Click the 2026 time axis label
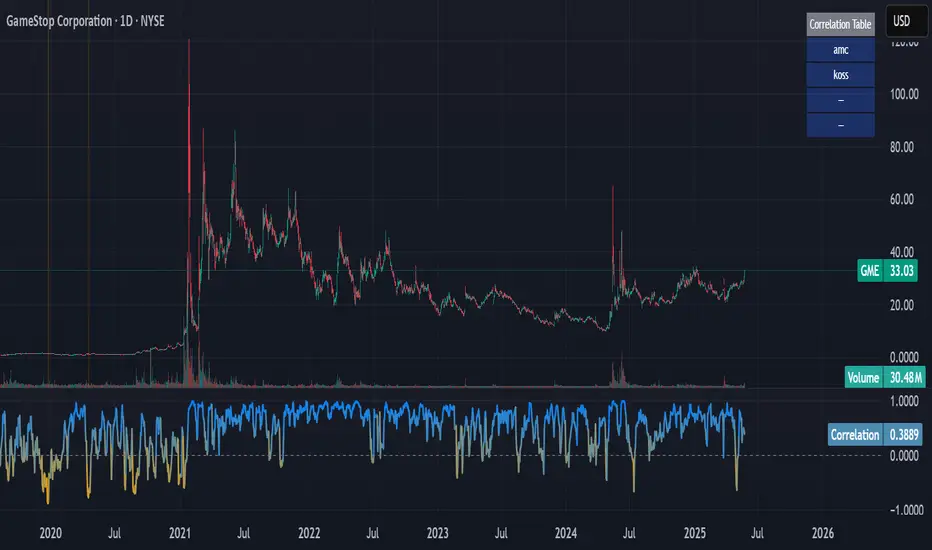Screen dimensions: 932x550 click(823, 533)
